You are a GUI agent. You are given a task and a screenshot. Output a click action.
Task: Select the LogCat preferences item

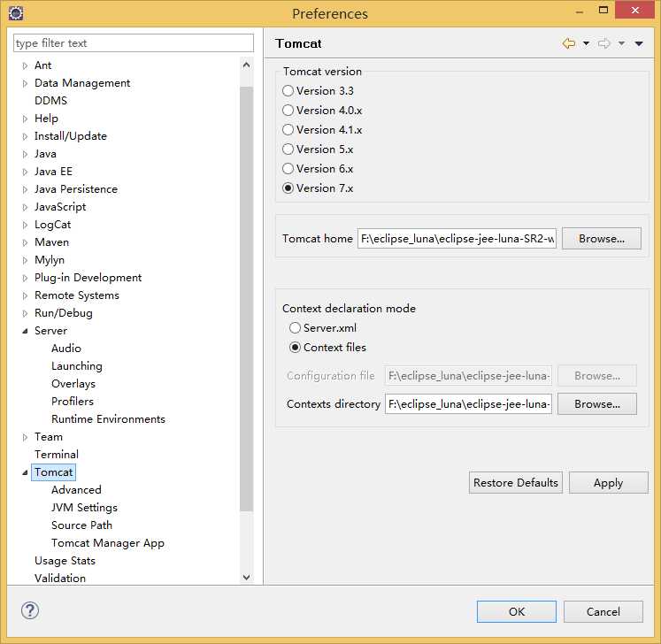tap(53, 225)
